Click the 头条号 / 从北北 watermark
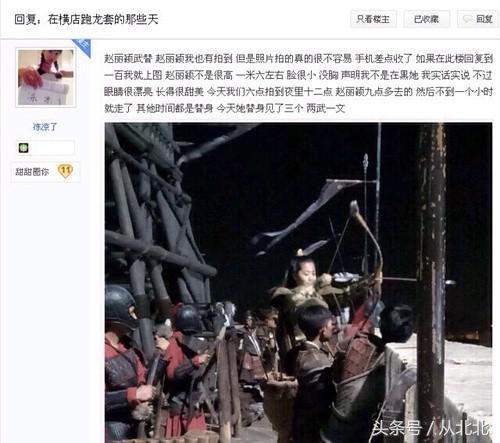The width and height of the screenshot is (500, 443). (430, 428)
